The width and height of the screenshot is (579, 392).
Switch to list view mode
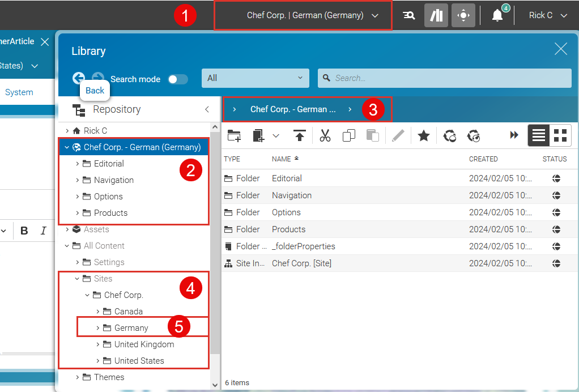[x=539, y=135]
